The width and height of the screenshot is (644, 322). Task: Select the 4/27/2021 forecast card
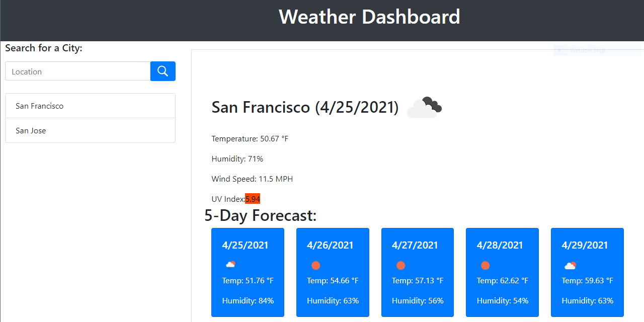(417, 272)
